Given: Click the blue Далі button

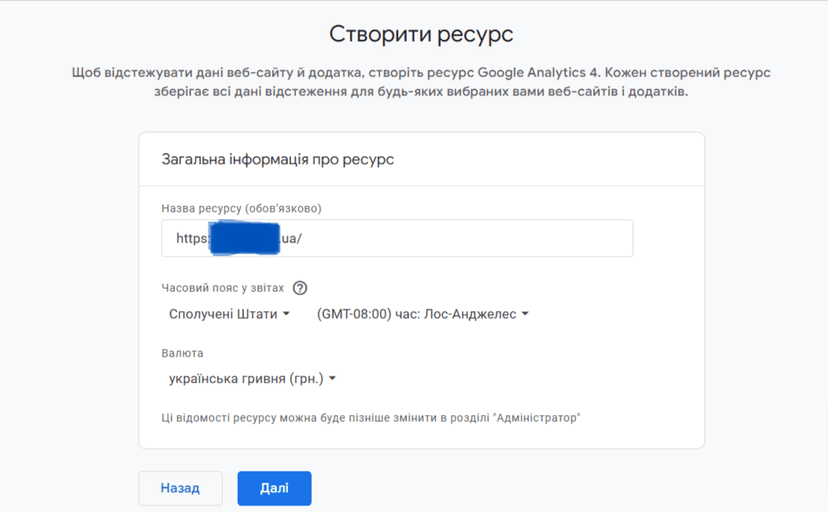Looking at the screenshot, I should pyautogui.click(x=274, y=488).
